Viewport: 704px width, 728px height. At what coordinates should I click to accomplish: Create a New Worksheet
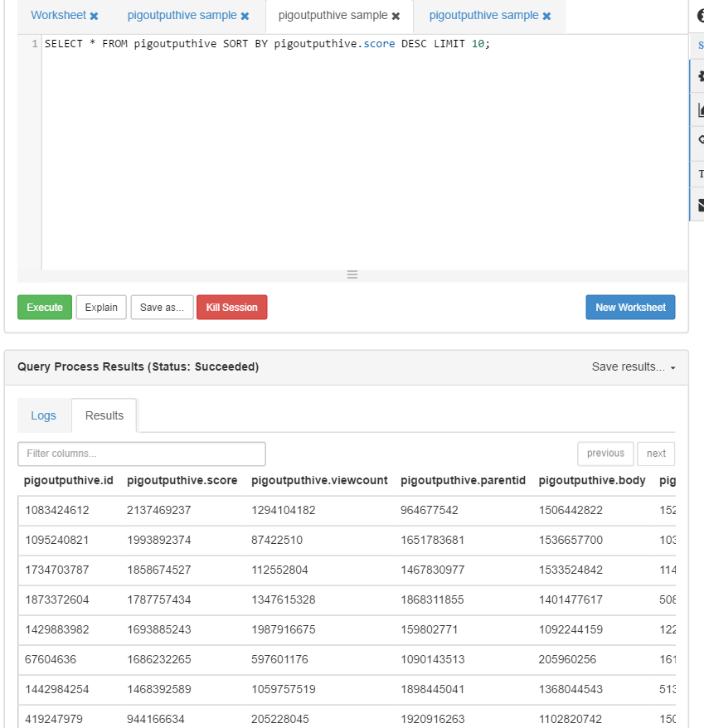coord(630,308)
